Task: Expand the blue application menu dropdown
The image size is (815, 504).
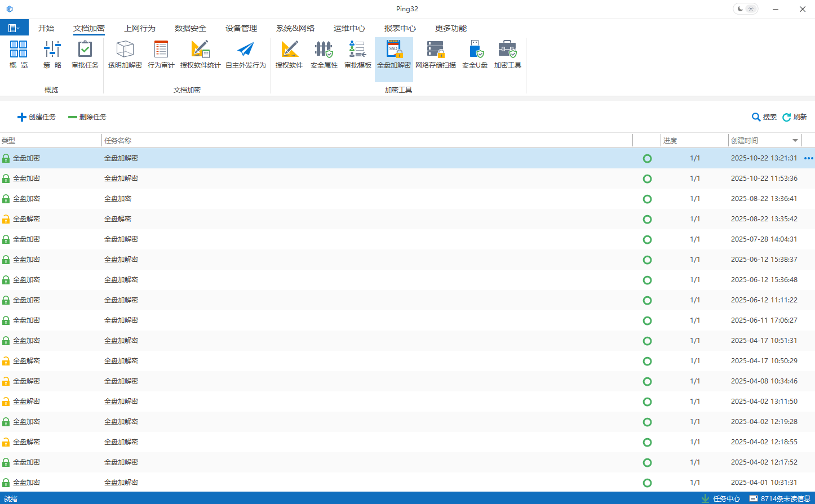Action: point(14,28)
